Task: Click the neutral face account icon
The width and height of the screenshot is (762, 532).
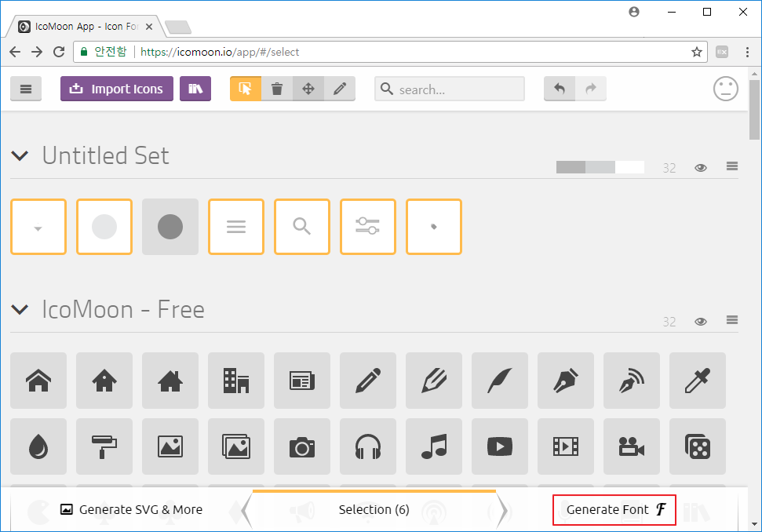Action: point(726,89)
